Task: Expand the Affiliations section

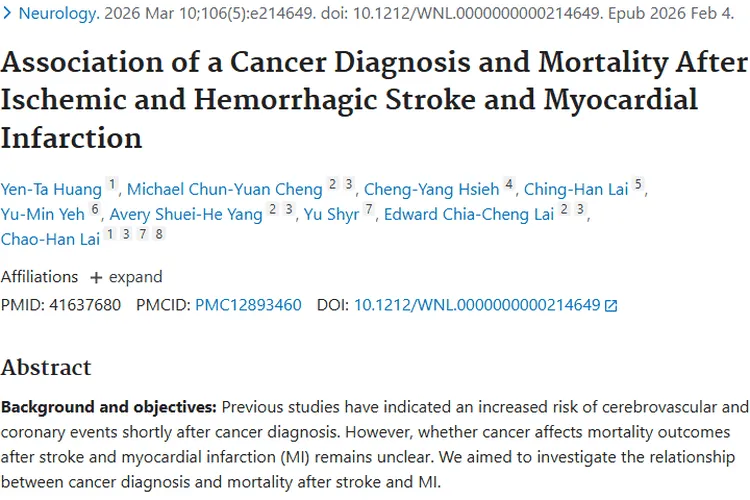Action: click(126, 277)
